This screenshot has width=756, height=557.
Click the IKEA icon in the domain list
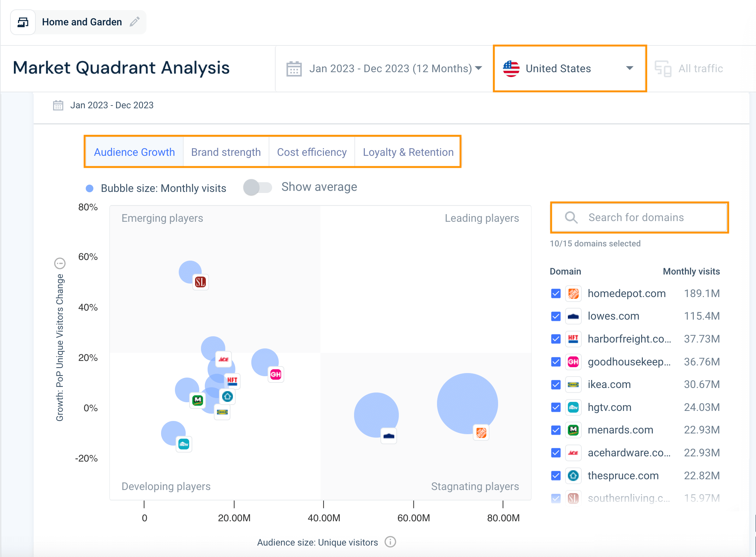[573, 385]
